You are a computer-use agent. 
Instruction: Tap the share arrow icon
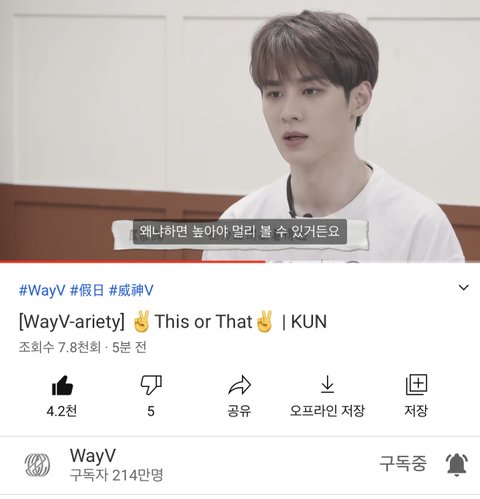(239, 385)
